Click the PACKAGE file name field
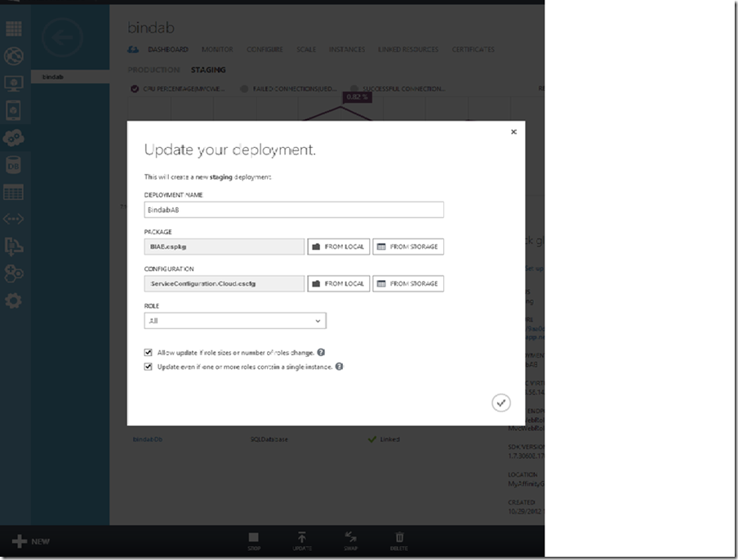Screen dimensions: 738x560 pyautogui.click(x=224, y=247)
